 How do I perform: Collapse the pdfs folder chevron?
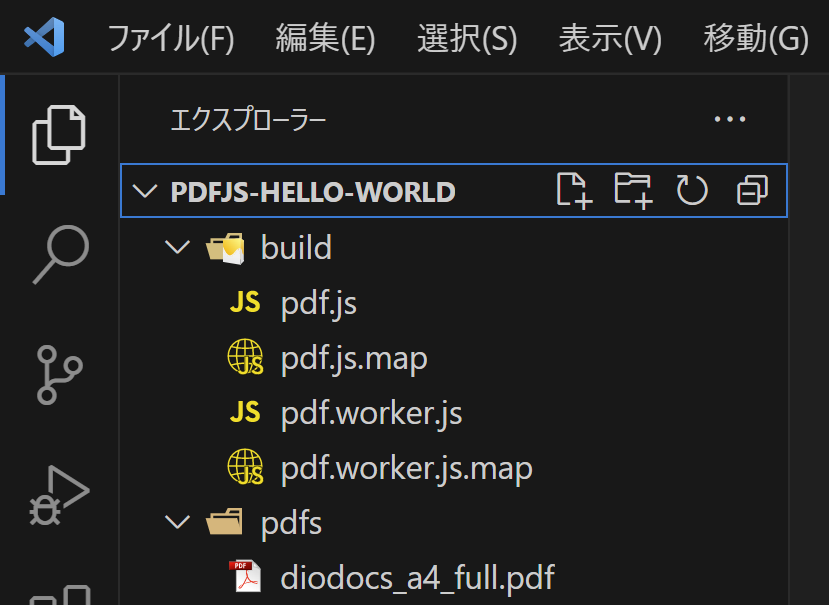pyautogui.click(x=177, y=522)
